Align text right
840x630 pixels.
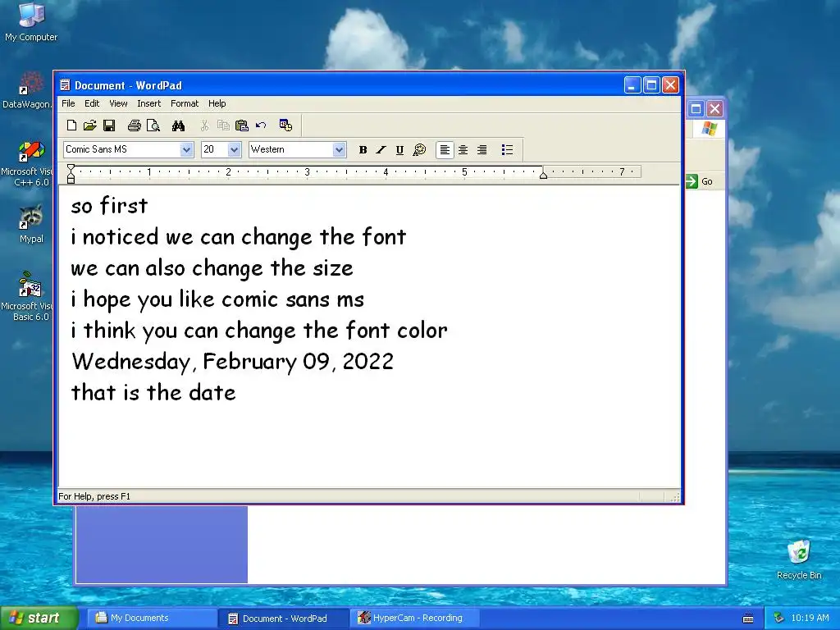click(482, 150)
